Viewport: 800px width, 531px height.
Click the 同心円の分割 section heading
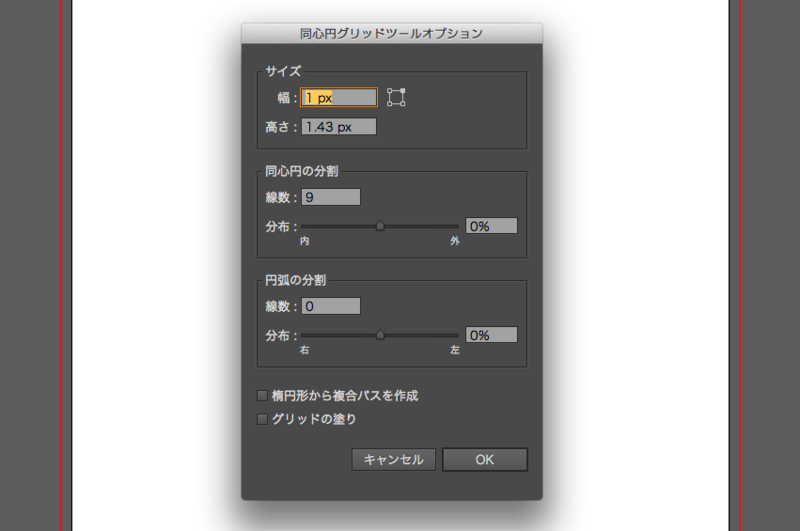click(302, 171)
